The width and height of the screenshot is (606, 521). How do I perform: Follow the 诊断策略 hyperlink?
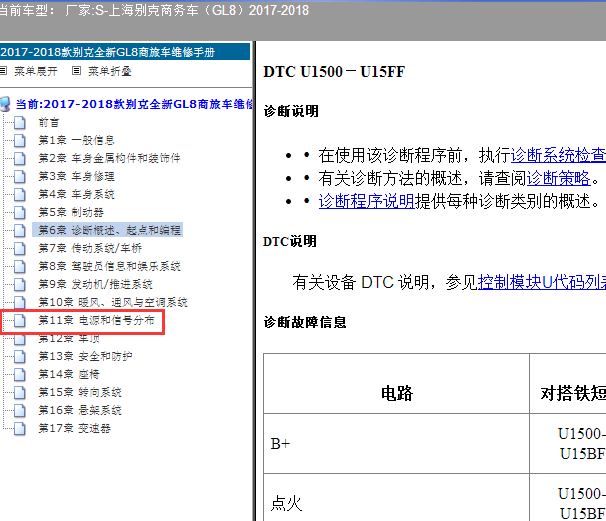pos(558,178)
